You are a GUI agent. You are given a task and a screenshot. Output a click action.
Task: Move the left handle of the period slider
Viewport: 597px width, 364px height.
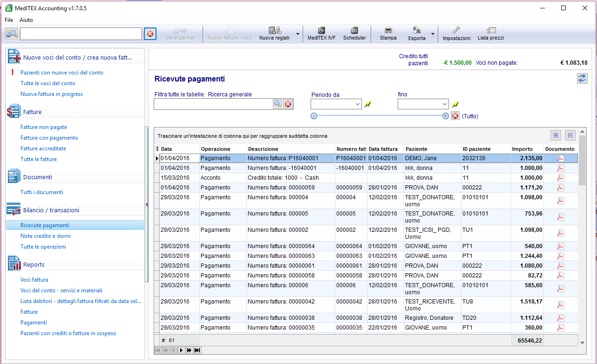314,116
